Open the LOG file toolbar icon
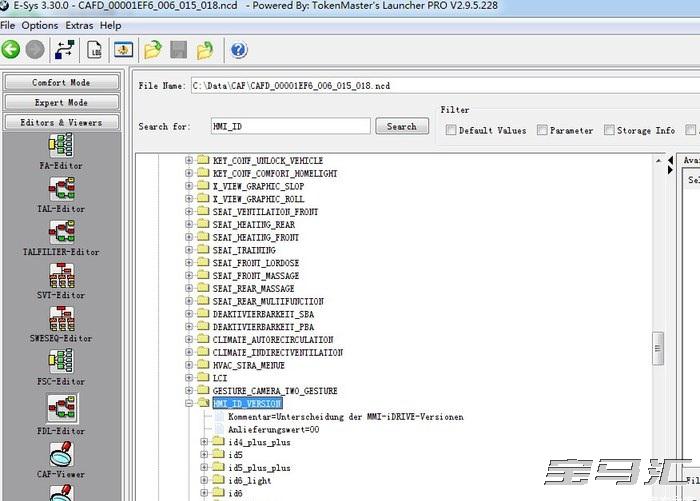 click(x=94, y=50)
